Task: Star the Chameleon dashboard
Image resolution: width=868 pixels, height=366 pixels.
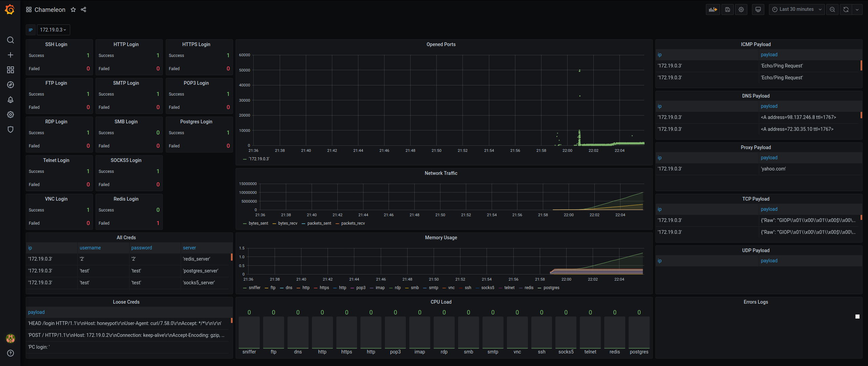Action: pyautogui.click(x=73, y=9)
